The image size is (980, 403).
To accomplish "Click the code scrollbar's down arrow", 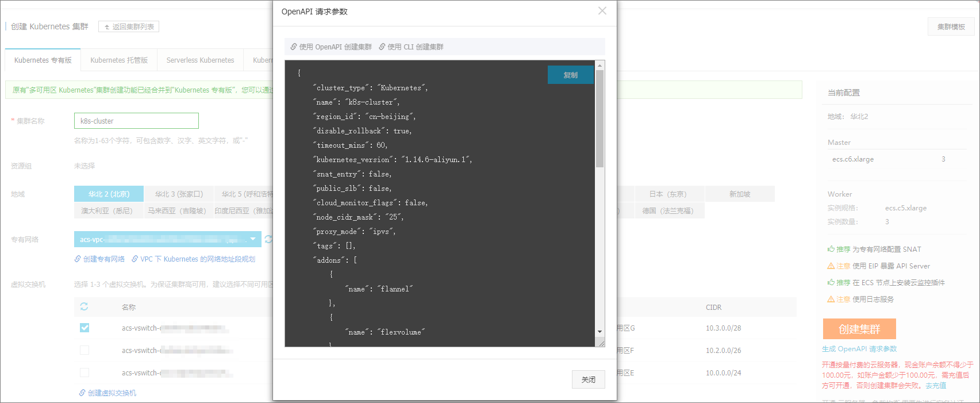I will (599, 332).
